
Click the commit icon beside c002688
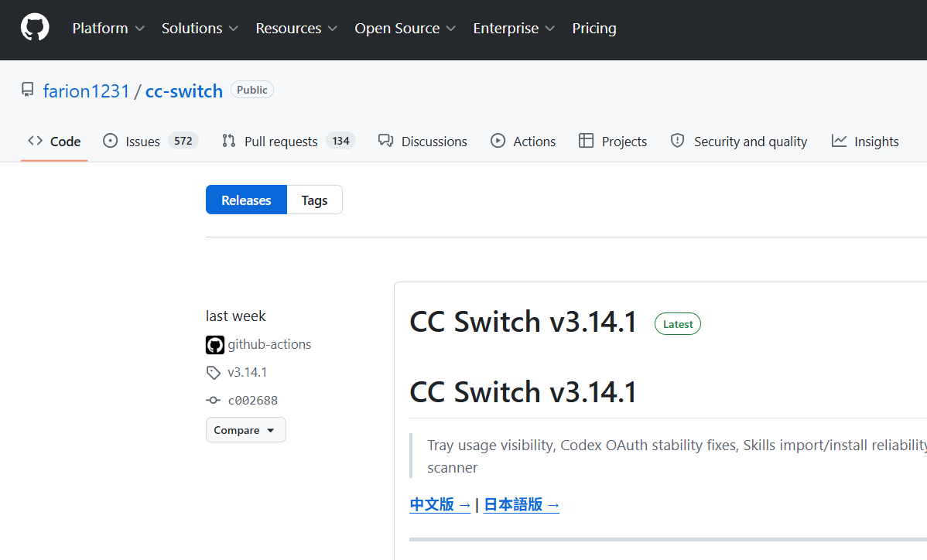click(x=214, y=401)
